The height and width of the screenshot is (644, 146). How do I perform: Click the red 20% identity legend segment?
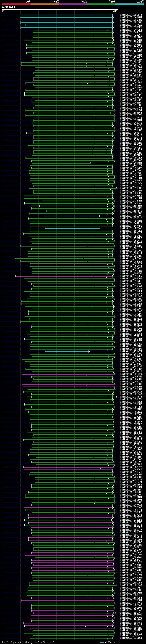(x=16, y=4)
